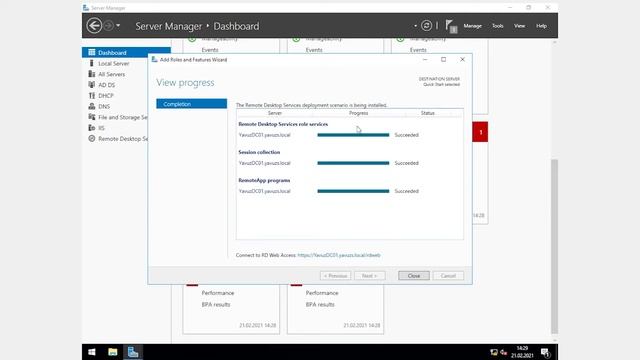Click the File and Storage sidebar icon

pyautogui.click(x=92, y=117)
